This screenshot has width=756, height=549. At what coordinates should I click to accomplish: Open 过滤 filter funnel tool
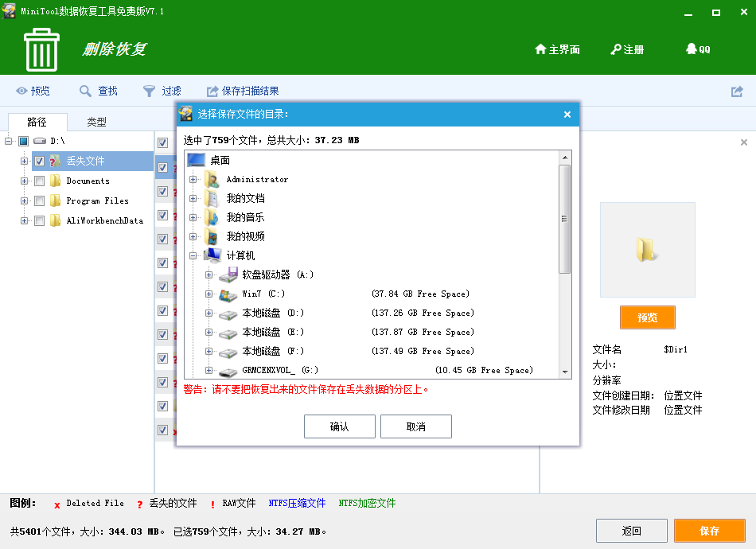[x=162, y=91]
